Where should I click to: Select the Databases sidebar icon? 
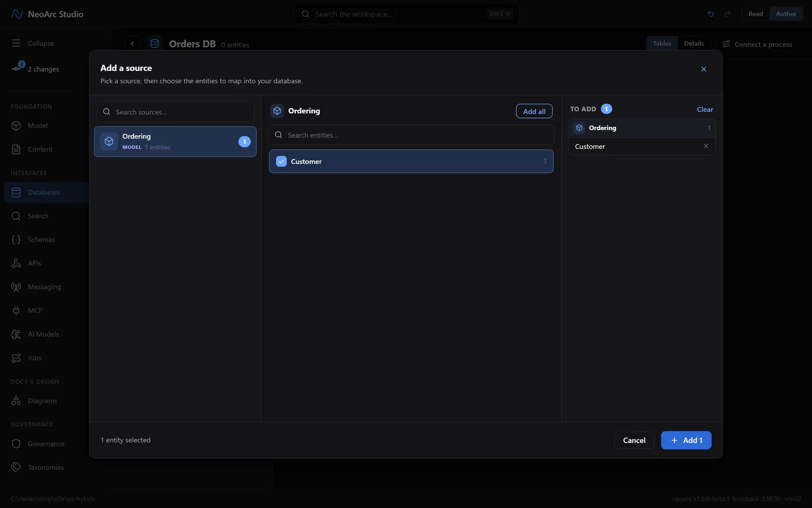16,193
